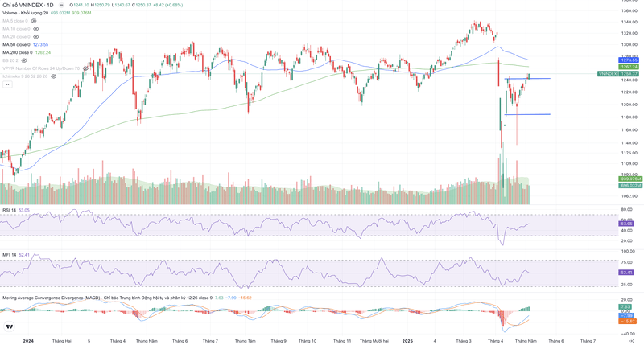
Task: Select the upper blue horizontal line near 1242
Action: 528,78
